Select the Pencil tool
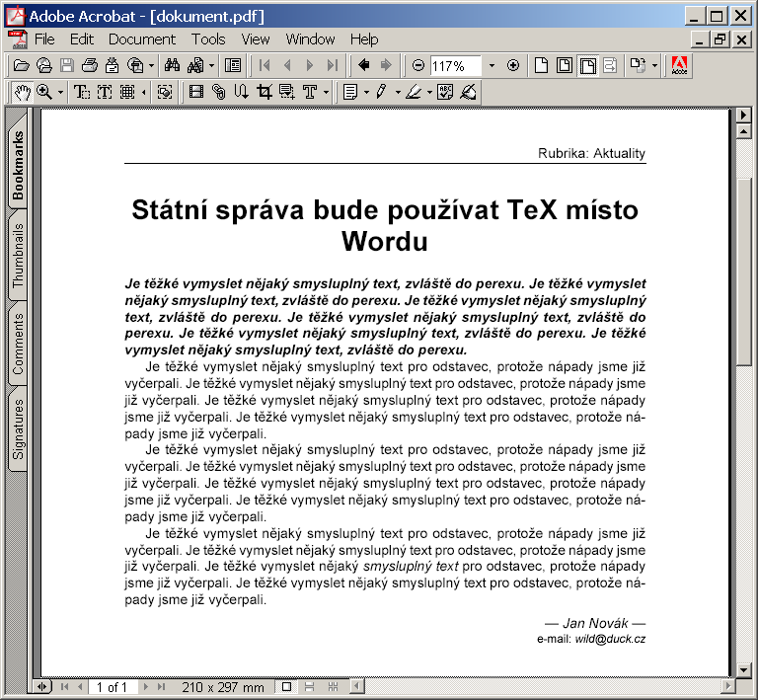Viewport: 758px width, 700px height. coord(381,92)
